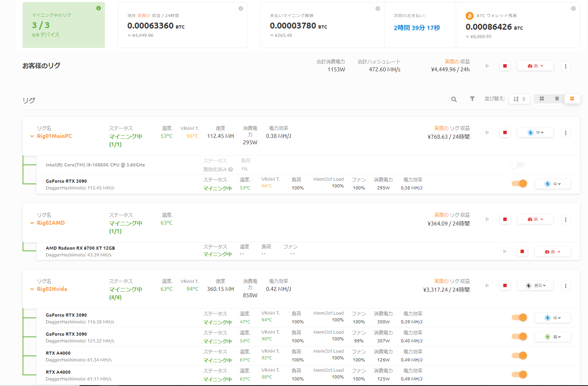Viewport: 588px width, 386px height.
Task: Toggle the Intel Core i9-10850K CPU switch
Action: click(x=518, y=164)
